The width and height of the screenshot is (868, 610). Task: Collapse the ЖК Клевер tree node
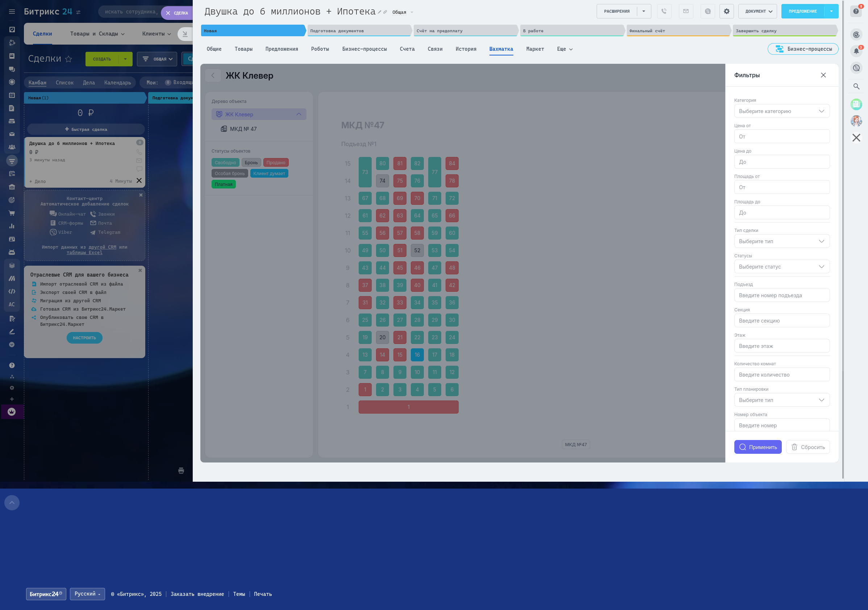[299, 114]
